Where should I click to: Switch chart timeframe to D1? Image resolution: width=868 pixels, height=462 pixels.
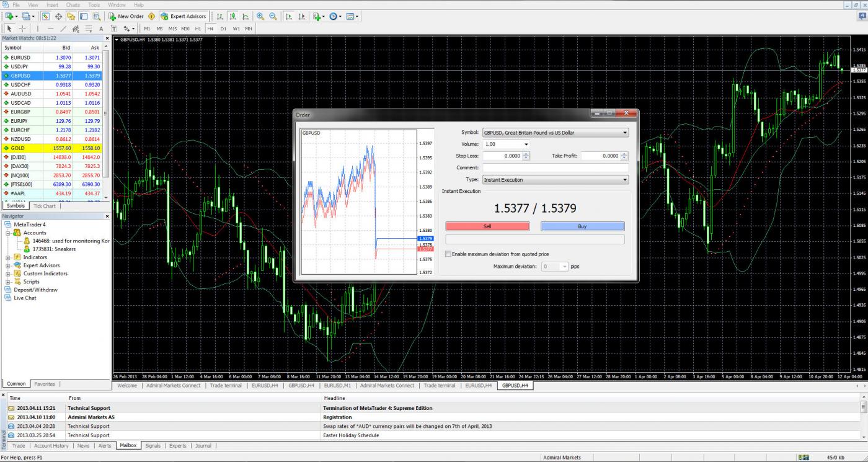[224, 29]
